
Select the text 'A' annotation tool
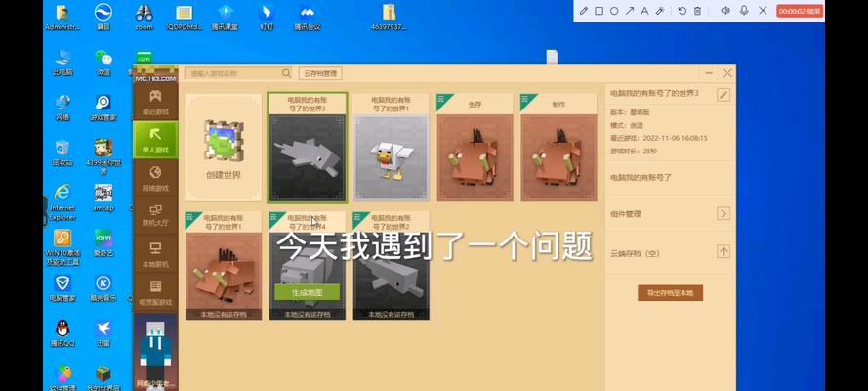pyautogui.click(x=644, y=11)
